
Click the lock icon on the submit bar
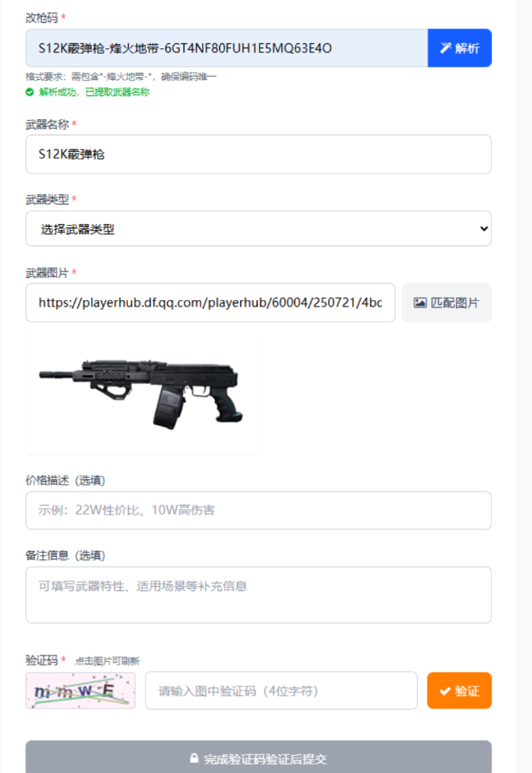[194, 758]
